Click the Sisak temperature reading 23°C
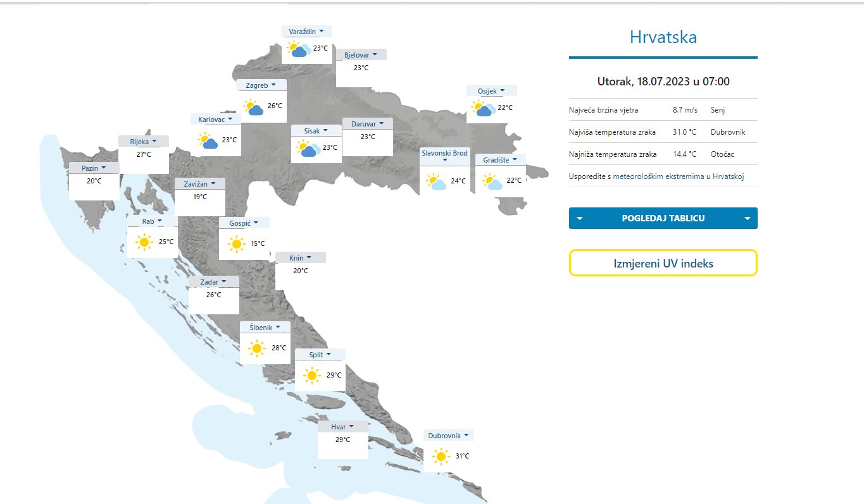 330,148
